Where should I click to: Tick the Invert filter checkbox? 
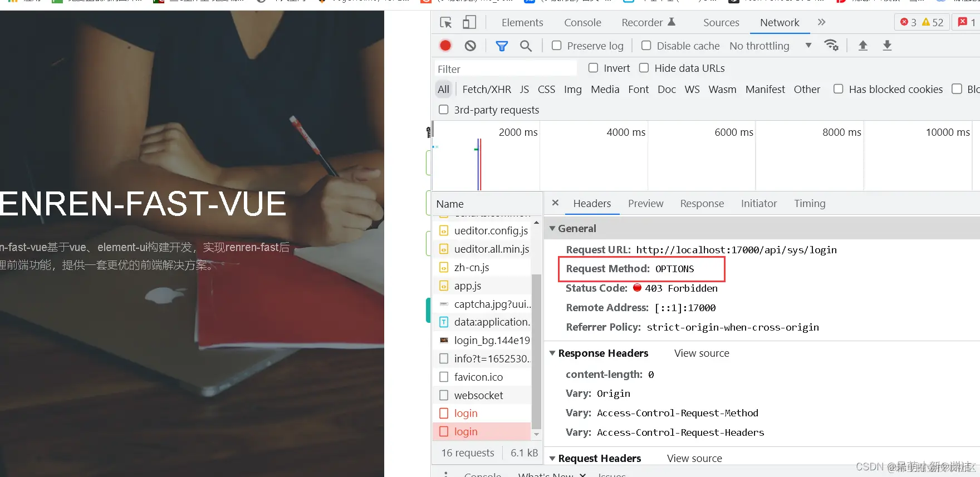pyautogui.click(x=593, y=68)
